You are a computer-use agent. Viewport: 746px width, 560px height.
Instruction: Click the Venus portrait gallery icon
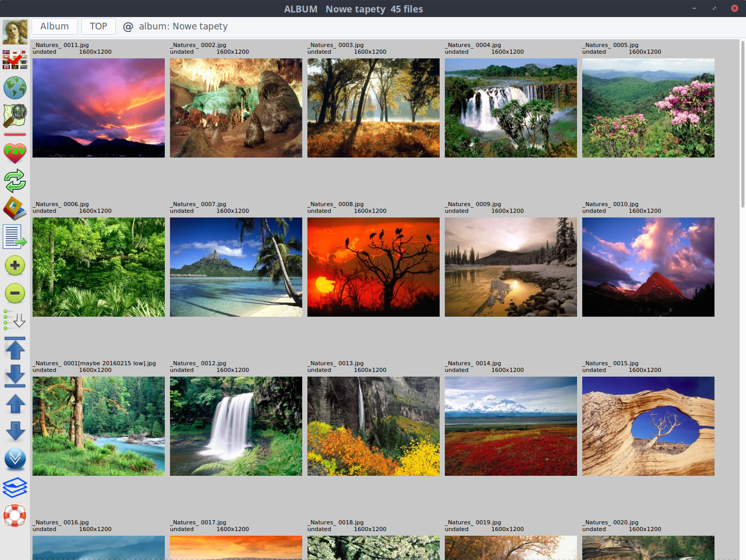pyautogui.click(x=15, y=32)
